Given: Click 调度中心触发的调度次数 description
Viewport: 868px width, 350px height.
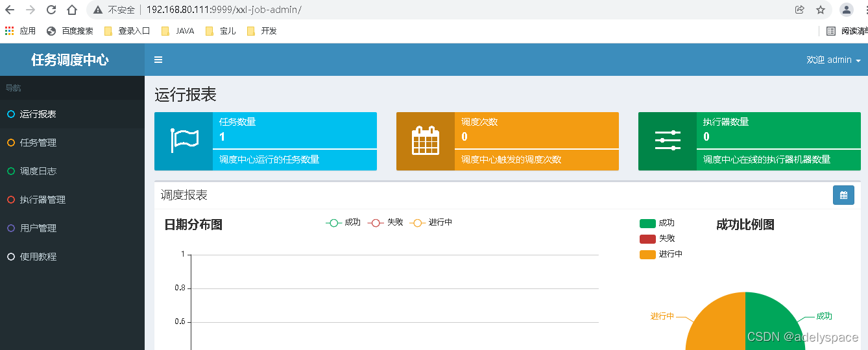Looking at the screenshot, I should point(511,159).
